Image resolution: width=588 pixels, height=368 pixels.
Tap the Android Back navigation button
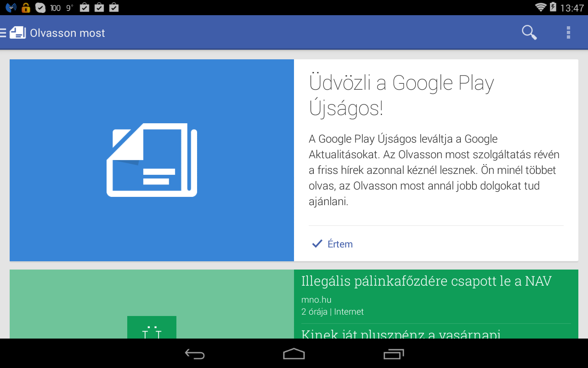click(x=195, y=354)
